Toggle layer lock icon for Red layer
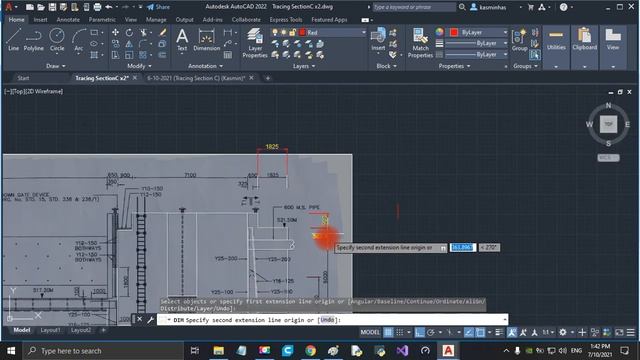Viewport: 640px width, 360px height. coord(293,32)
